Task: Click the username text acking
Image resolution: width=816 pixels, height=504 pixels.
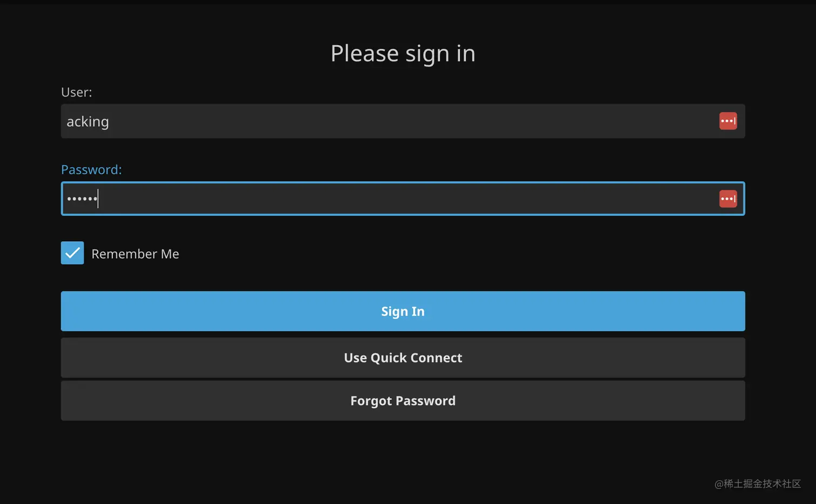Action: (87, 122)
